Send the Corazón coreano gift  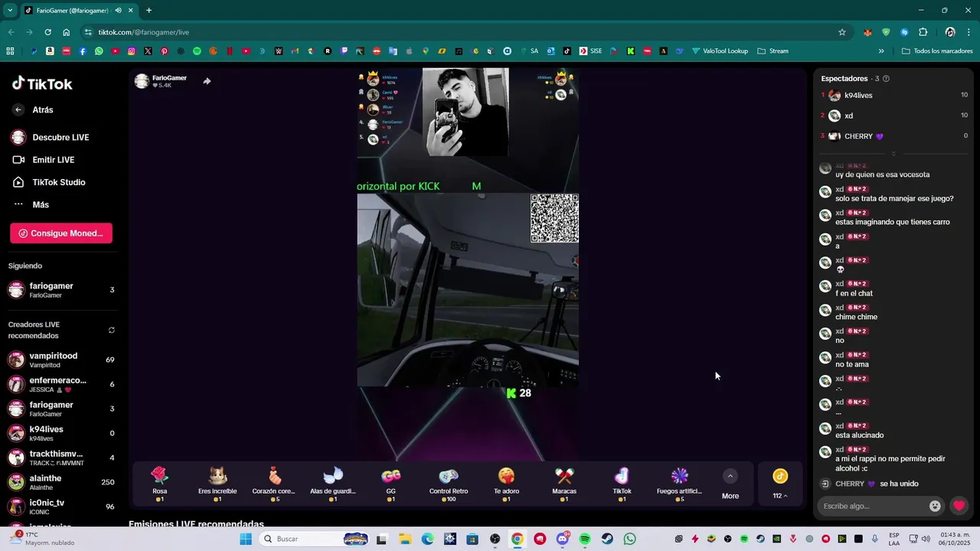[274, 484]
